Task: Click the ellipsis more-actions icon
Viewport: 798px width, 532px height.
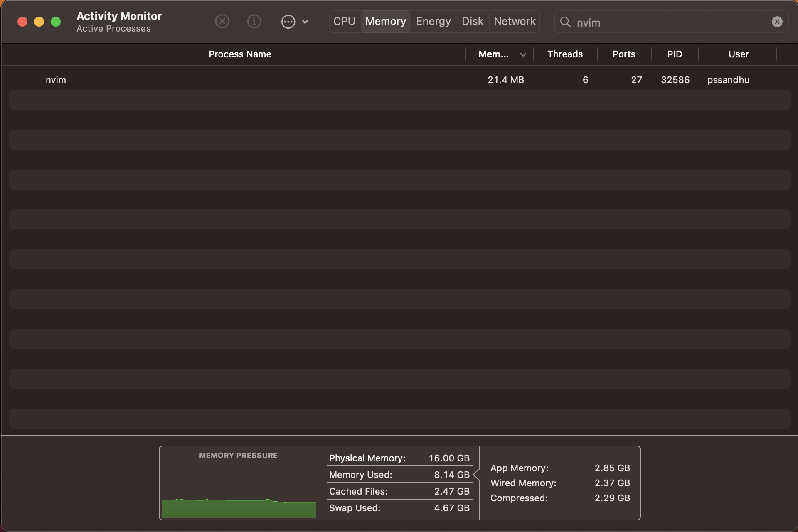Action: click(288, 22)
